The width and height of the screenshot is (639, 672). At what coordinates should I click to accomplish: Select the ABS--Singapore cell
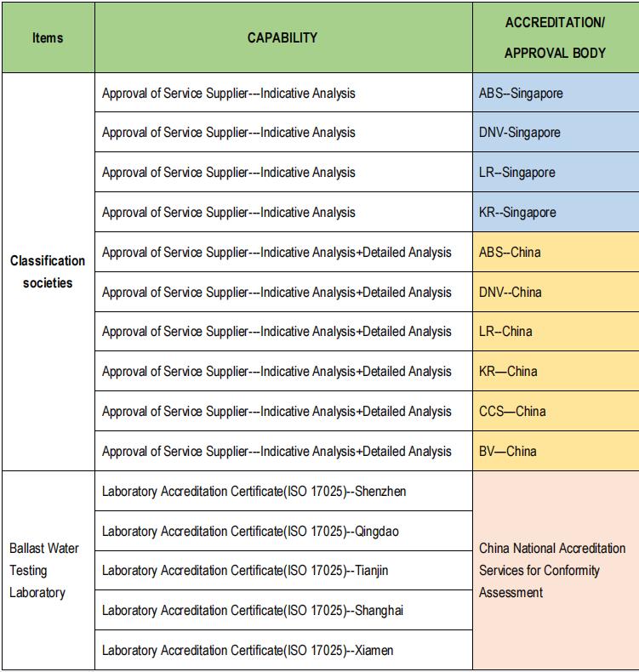click(x=556, y=93)
